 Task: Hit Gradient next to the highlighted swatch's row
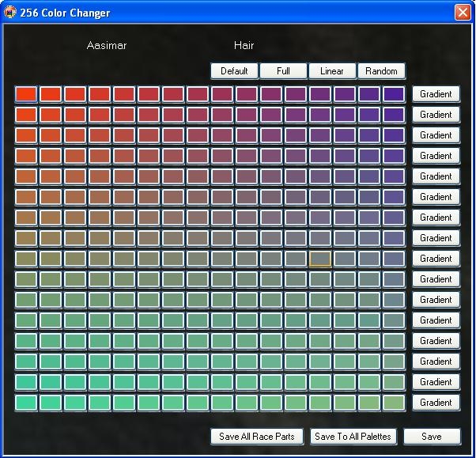pos(436,259)
